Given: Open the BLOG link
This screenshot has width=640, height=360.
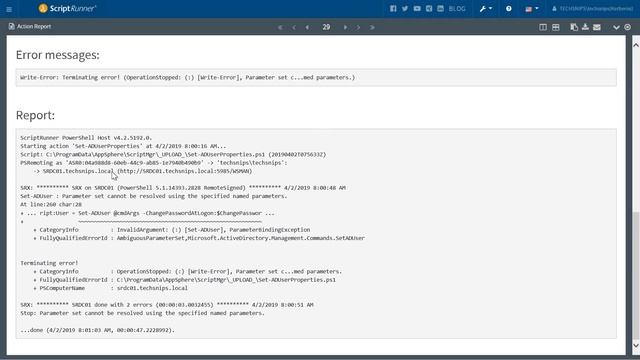Looking at the screenshot, I should pos(457,9).
